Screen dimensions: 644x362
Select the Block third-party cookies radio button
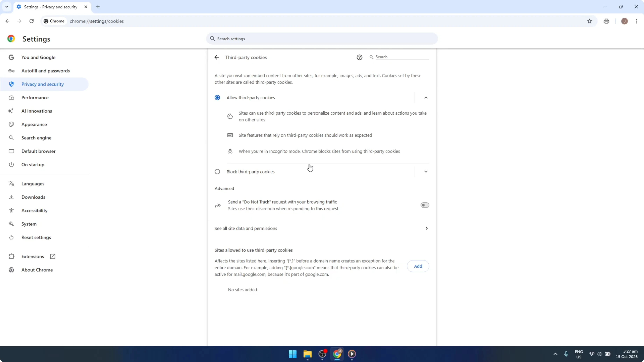pyautogui.click(x=217, y=172)
